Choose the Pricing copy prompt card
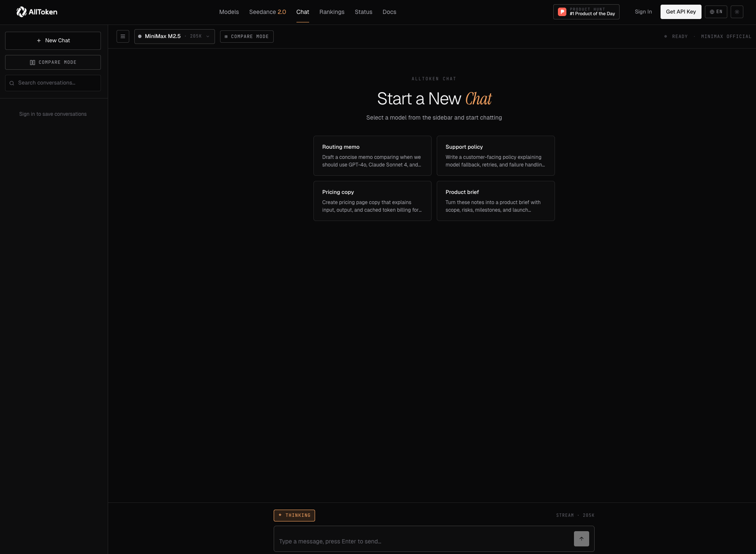756x554 pixels. pos(373,201)
